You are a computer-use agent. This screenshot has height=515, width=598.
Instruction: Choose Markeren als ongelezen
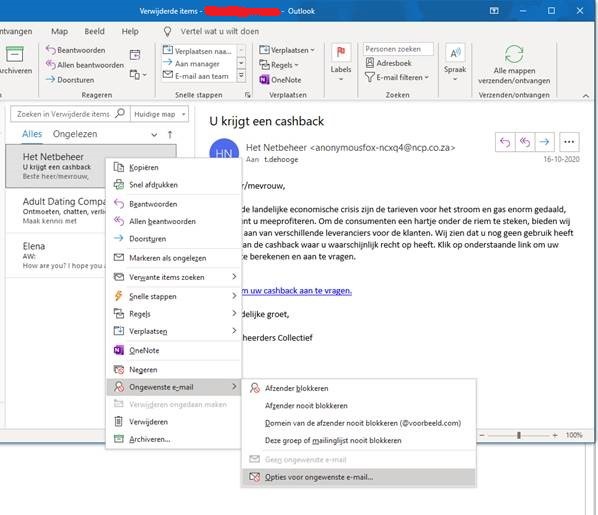pos(174,258)
